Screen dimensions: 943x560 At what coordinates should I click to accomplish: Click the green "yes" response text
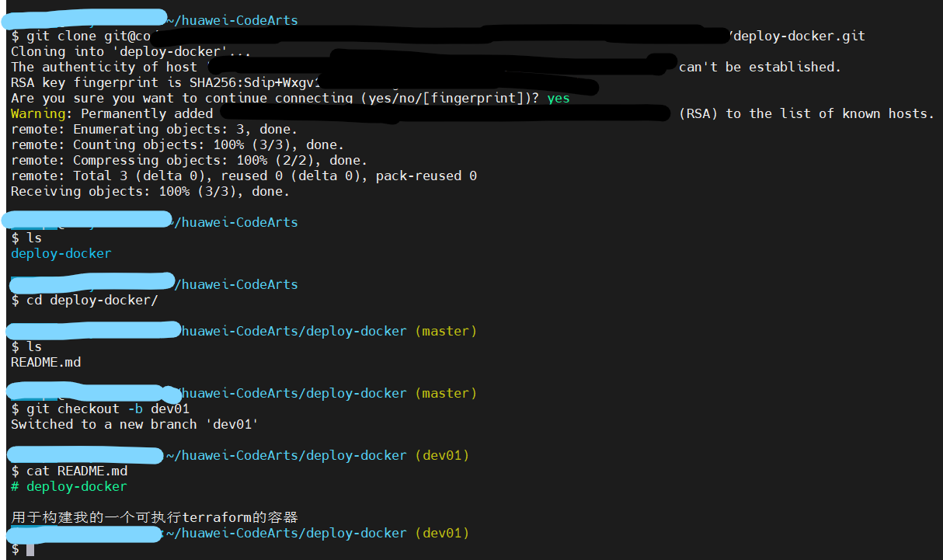(558, 98)
